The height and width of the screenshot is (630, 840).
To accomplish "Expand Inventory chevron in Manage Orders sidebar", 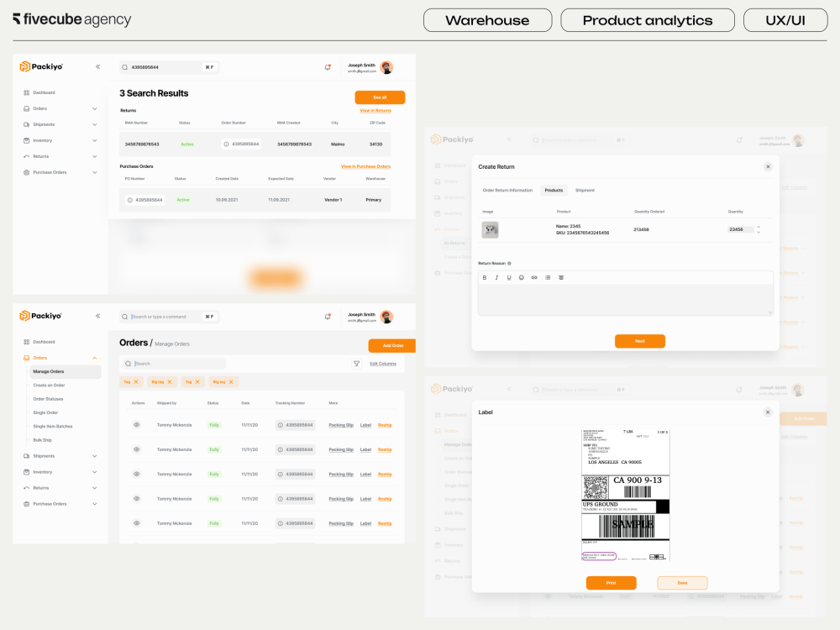I will (95, 472).
